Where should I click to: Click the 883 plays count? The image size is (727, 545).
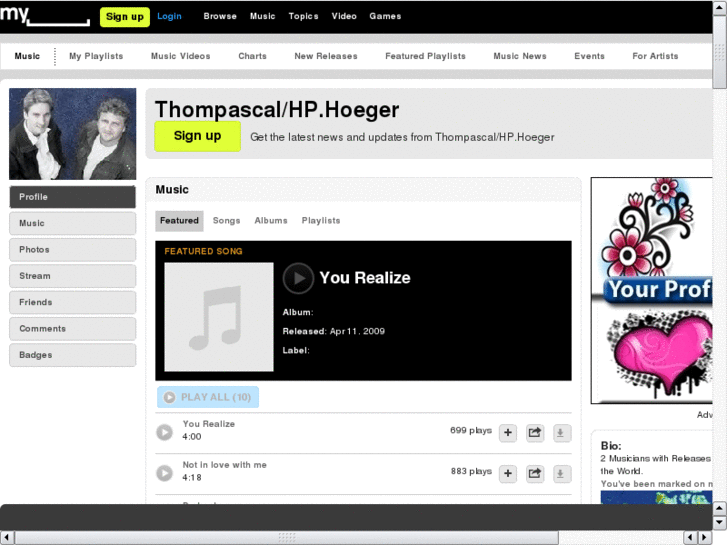[471, 471]
